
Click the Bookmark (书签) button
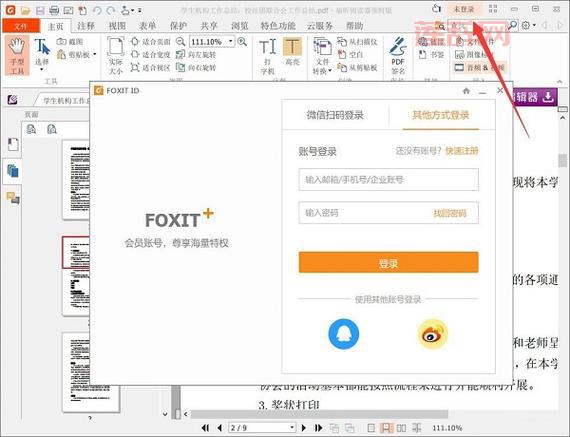(x=431, y=55)
